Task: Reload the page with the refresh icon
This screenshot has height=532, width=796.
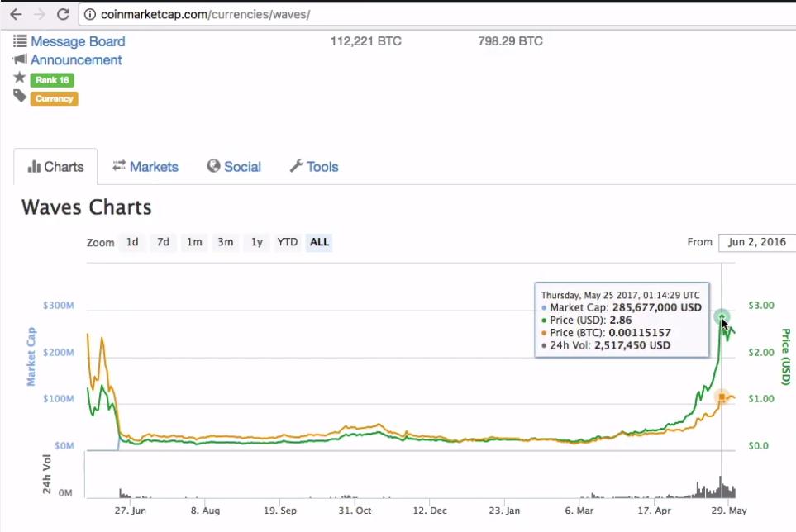Action: pyautogui.click(x=63, y=14)
